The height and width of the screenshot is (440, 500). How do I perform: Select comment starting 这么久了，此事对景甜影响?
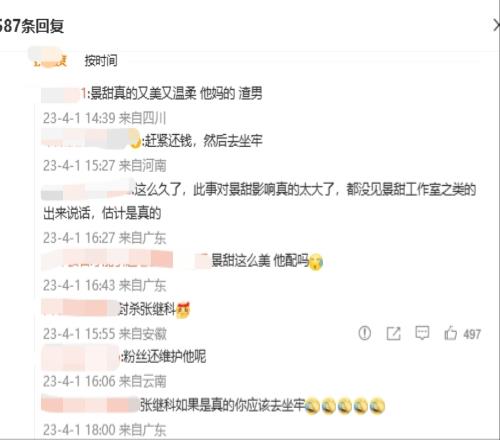click(x=259, y=201)
